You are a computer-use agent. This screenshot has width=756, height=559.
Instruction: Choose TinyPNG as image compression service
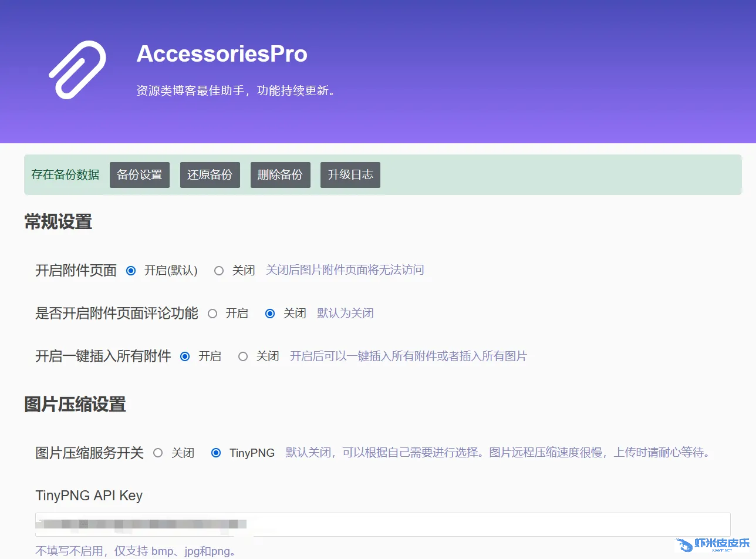tap(216, 453)
